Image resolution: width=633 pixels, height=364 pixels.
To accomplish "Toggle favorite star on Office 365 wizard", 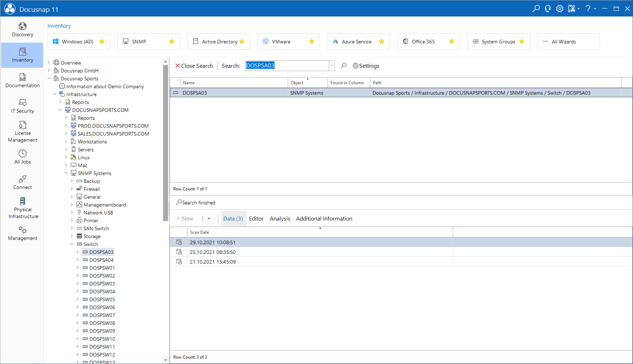I will pos(452,42).
